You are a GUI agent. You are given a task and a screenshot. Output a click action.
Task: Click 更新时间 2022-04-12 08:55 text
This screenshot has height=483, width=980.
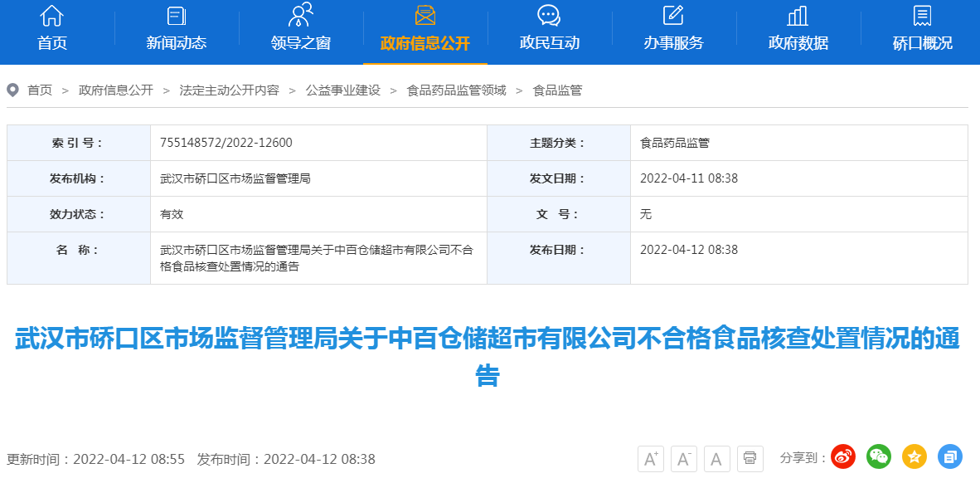coord(95,459)
